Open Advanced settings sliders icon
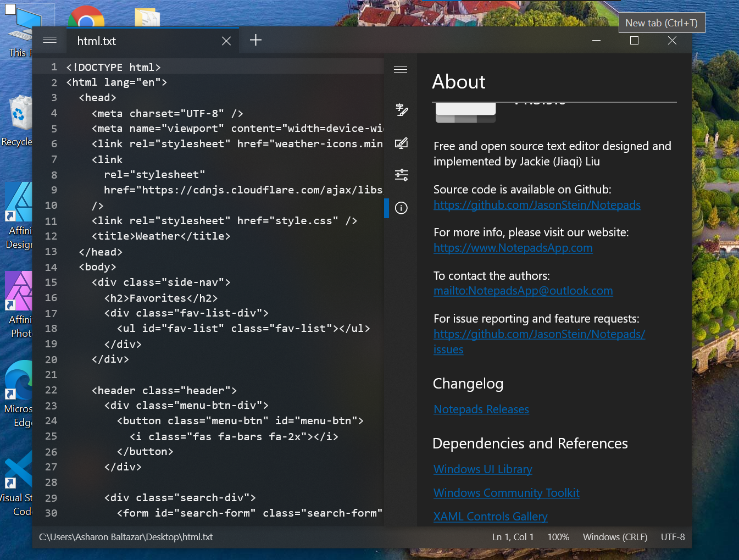 coord(402,175)
